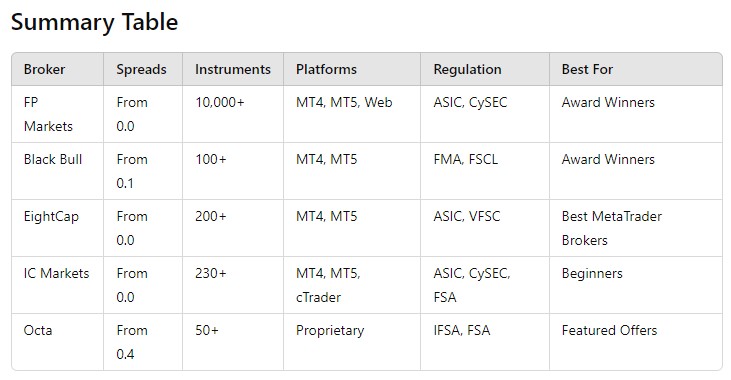This screenshot has height=380, width=731.
Task: Click the Instruments column header
Action: 233,69
